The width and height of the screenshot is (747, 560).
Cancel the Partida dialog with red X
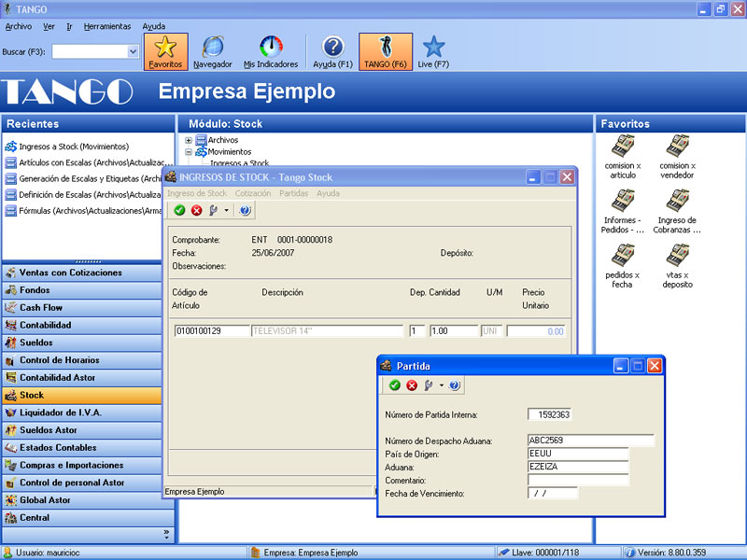click(x=411, y=385)
